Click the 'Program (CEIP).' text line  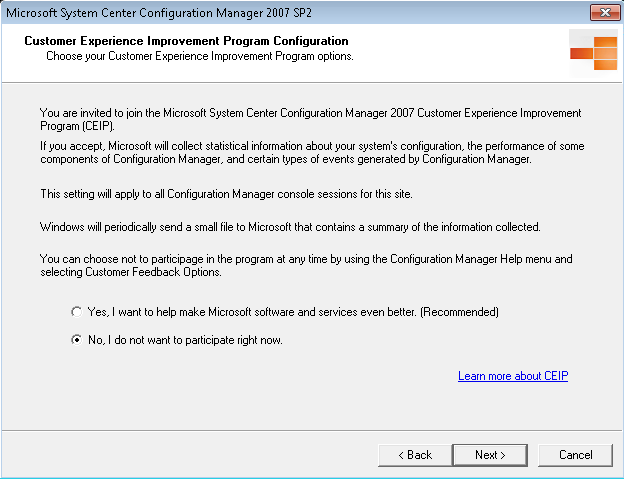pyautogui.click(x=77, y=126)
